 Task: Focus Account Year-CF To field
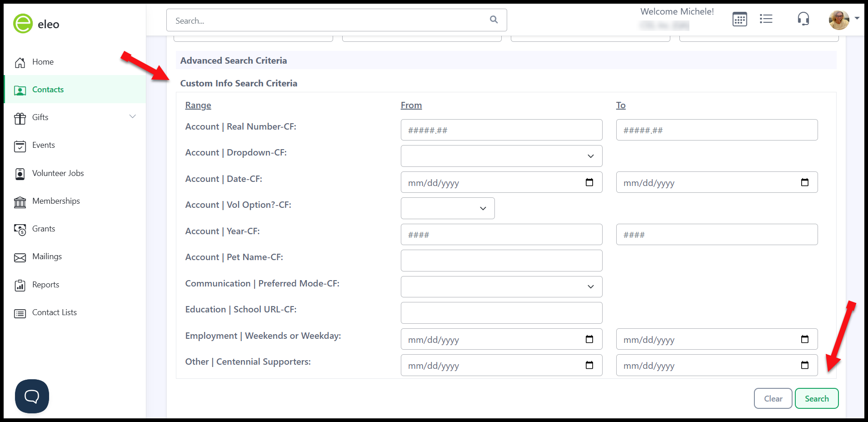point(717,235)
